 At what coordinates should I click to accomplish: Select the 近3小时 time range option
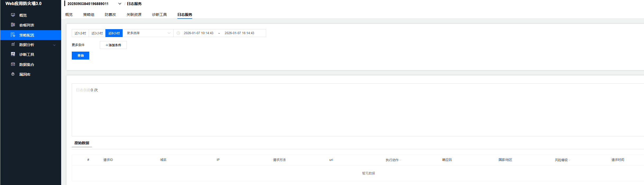tap(97, 33)
